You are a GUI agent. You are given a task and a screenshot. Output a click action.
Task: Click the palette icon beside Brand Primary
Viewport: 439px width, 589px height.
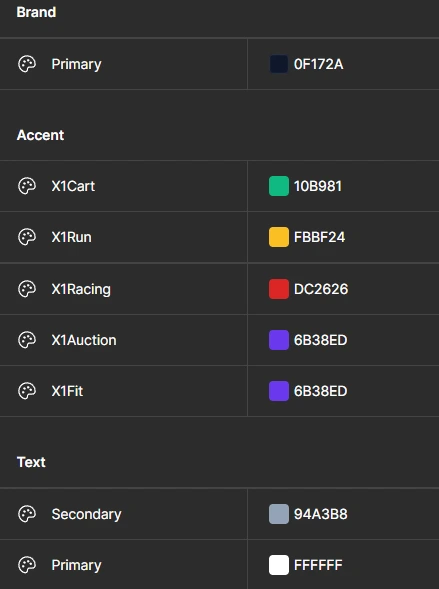(27, 64)
